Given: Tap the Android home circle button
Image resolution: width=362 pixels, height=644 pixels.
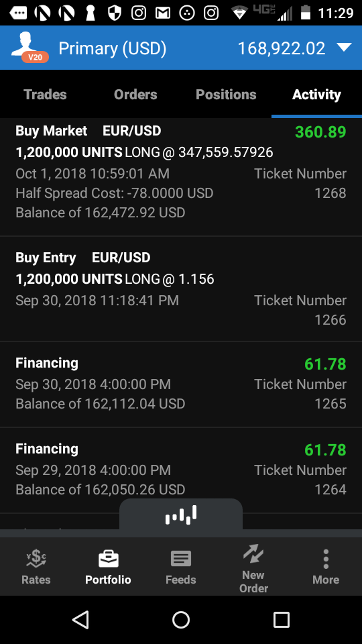Looking at the screenshot, I should pyautogui.click(x=181, y=620).
